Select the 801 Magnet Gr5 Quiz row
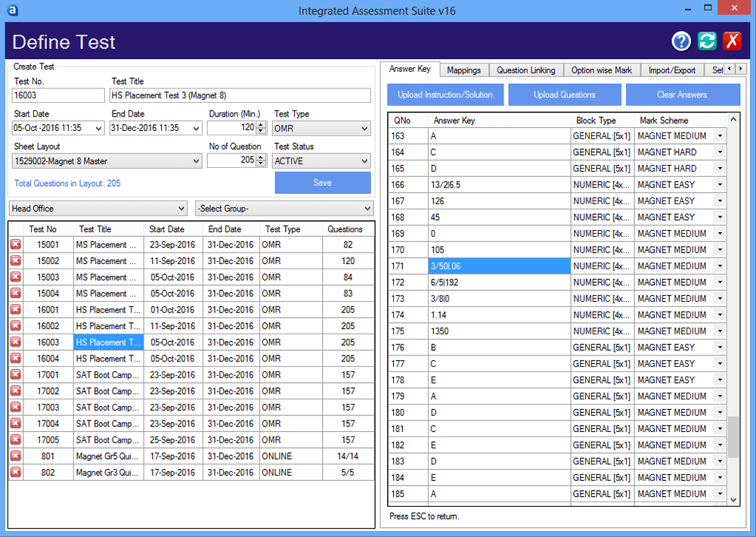The height and width of the screenshot is (537, 756). (x=191, y=456)
